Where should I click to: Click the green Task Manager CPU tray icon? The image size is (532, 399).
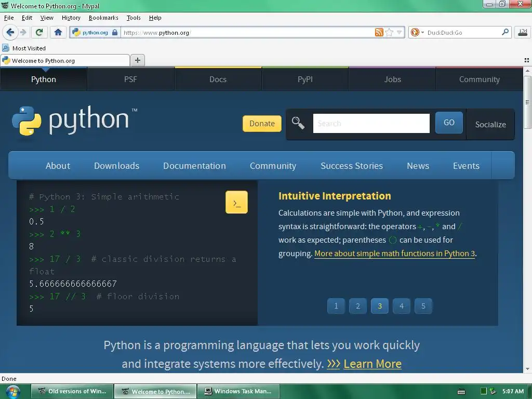484,391
